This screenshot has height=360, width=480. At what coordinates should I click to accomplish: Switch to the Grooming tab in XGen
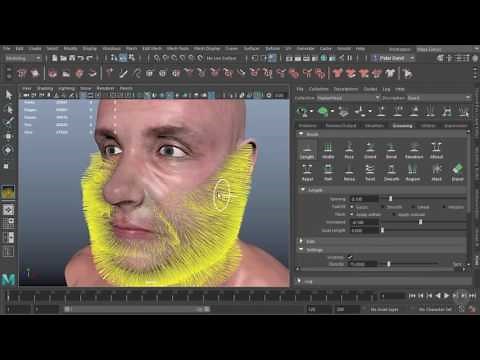coord(402,126)
